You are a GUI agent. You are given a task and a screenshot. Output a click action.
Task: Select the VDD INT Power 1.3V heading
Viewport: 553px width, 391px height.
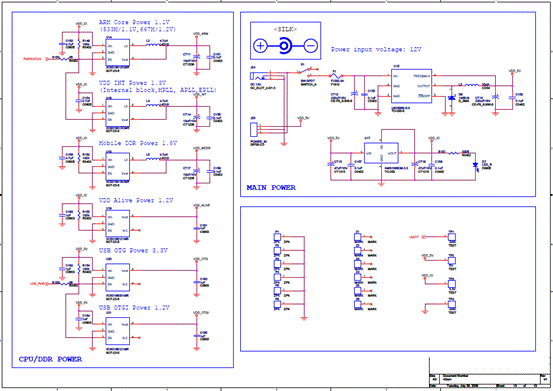click(132, 83)
